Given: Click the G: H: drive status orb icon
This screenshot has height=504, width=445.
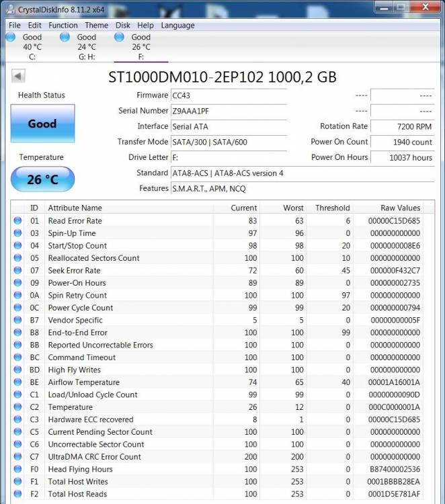Looking at the screenshot, I should point(65,37).
